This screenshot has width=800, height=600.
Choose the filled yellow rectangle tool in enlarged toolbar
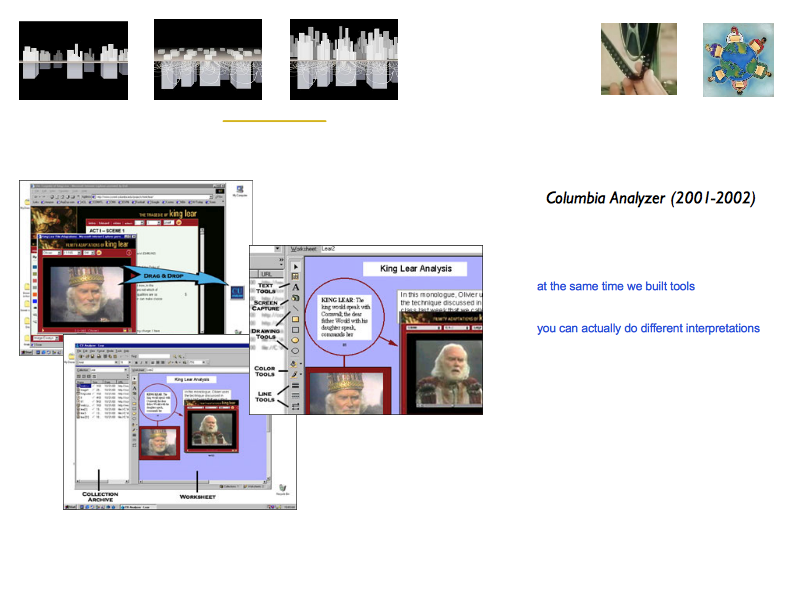click(x=295, y=319)
